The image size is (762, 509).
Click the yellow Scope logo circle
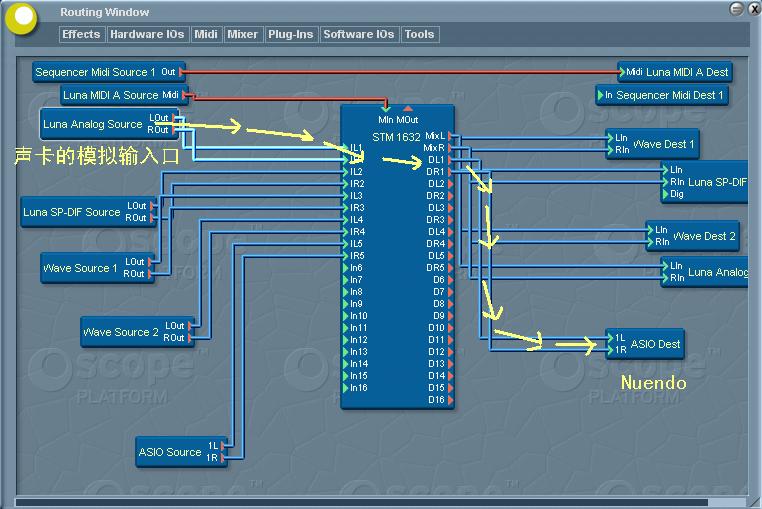coord(22,18)
